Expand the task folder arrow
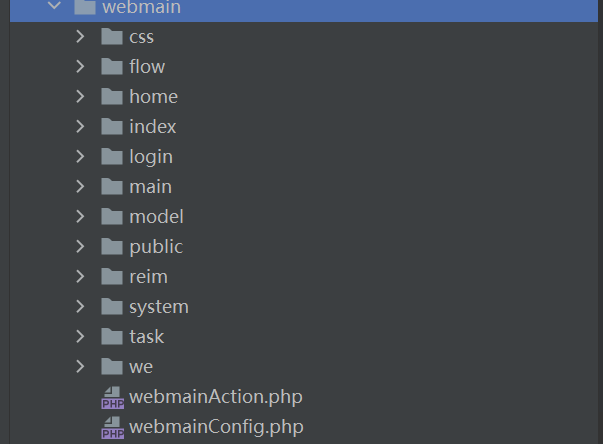The width and height of the screenshot is (603, 444). [x=80, y=336]
